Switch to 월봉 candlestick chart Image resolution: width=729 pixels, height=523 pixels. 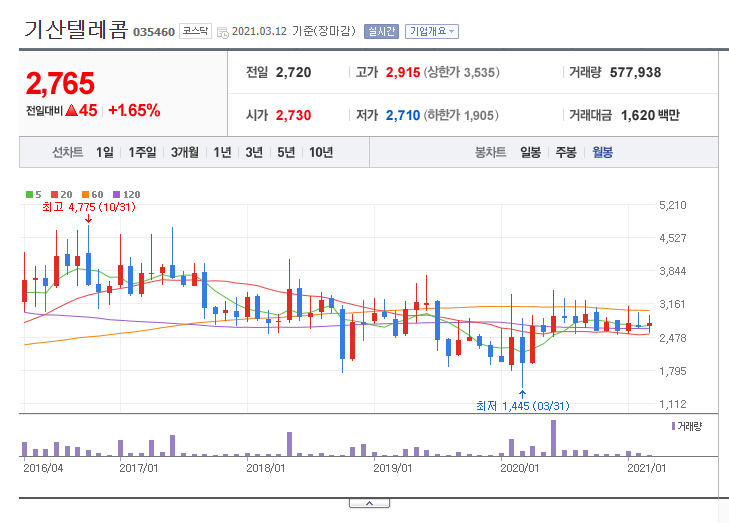pyautogui.click(x=602, y=152)
